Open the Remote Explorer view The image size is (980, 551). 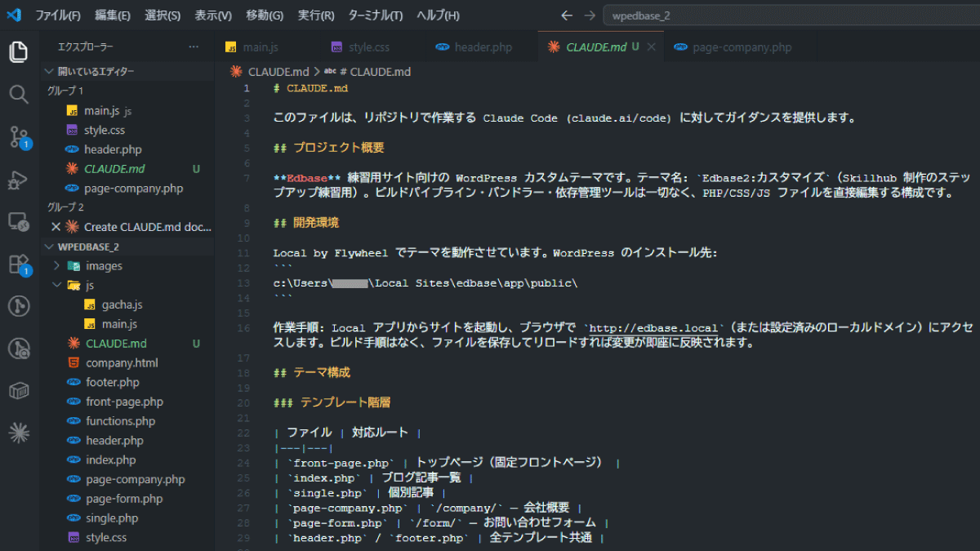[x=18, y=221]
